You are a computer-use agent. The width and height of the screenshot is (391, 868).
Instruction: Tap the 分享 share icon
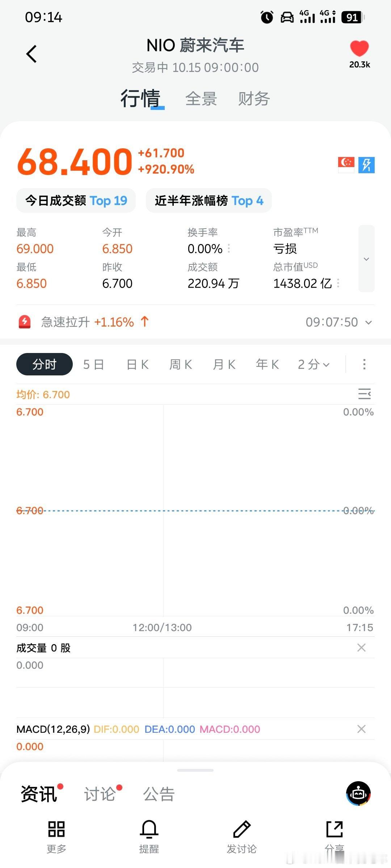pos(335,829)
